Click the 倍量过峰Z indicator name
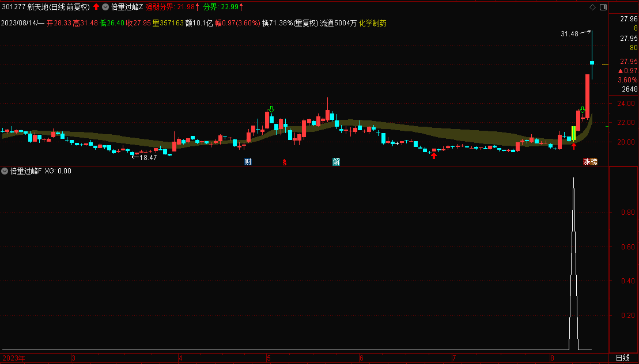The height and width of the screenshot is (364, 639). [x=127, y=7]
